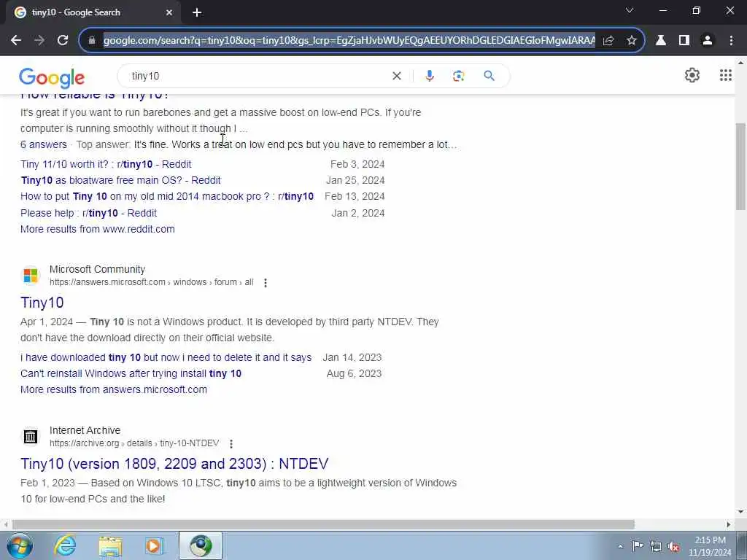Click the answers.microsoft.com URL breadcrumb
The width and height of the screenshot is (747, 560).
152,282
